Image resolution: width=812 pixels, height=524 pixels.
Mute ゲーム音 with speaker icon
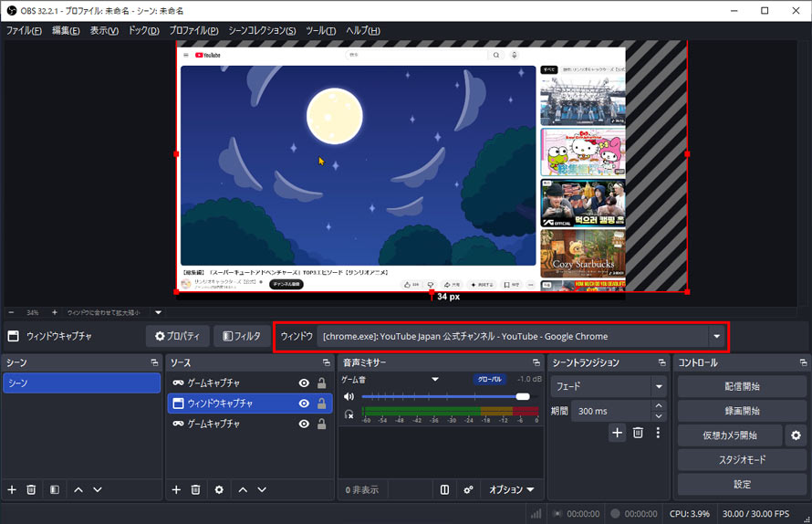(x=349, y=396)
